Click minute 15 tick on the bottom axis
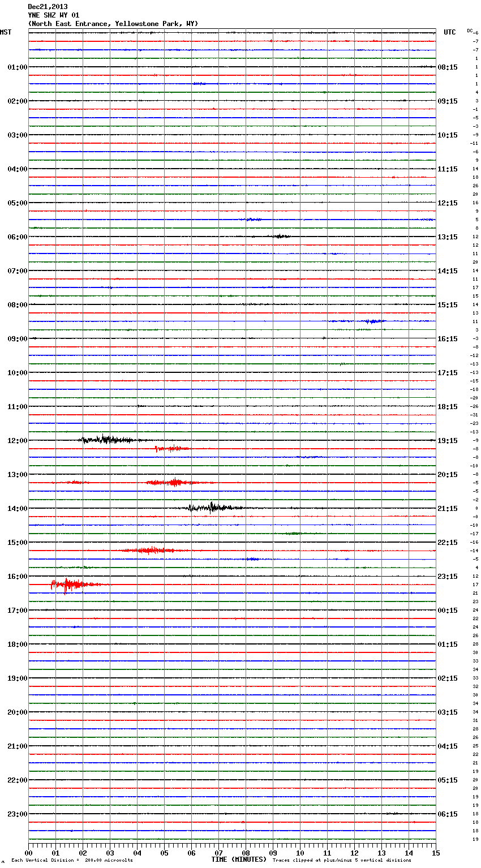 [x=436, y=853]
